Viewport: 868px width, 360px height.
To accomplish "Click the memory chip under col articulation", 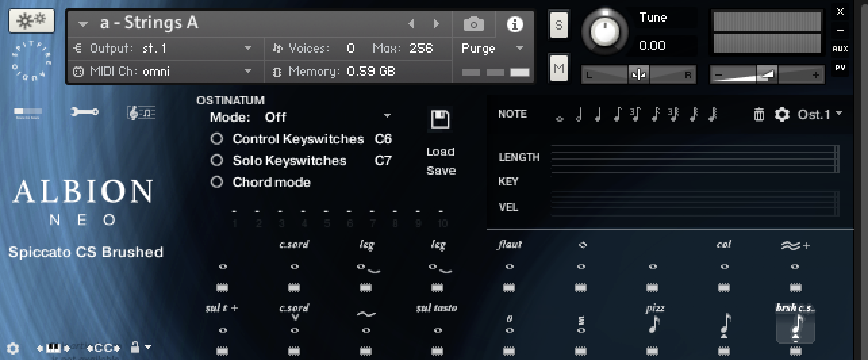I will coord(723,288).
